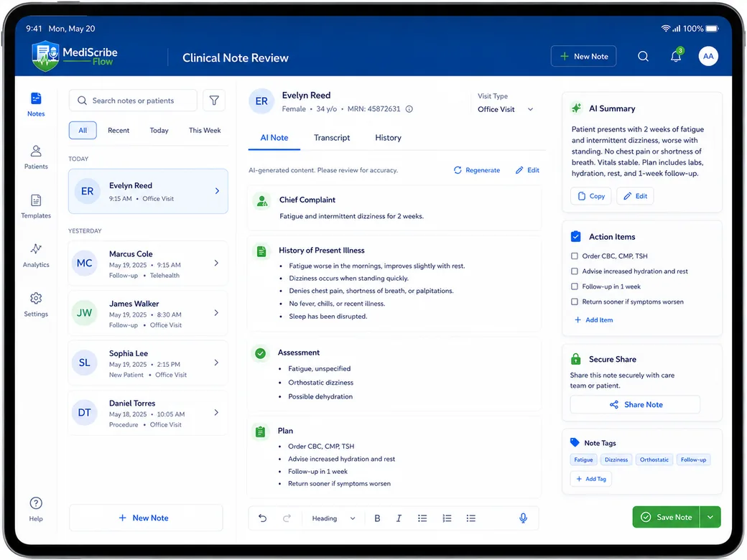747x560 pixels.
Task: Edit the AI-generated note
Action: click(x=527, y=170)
